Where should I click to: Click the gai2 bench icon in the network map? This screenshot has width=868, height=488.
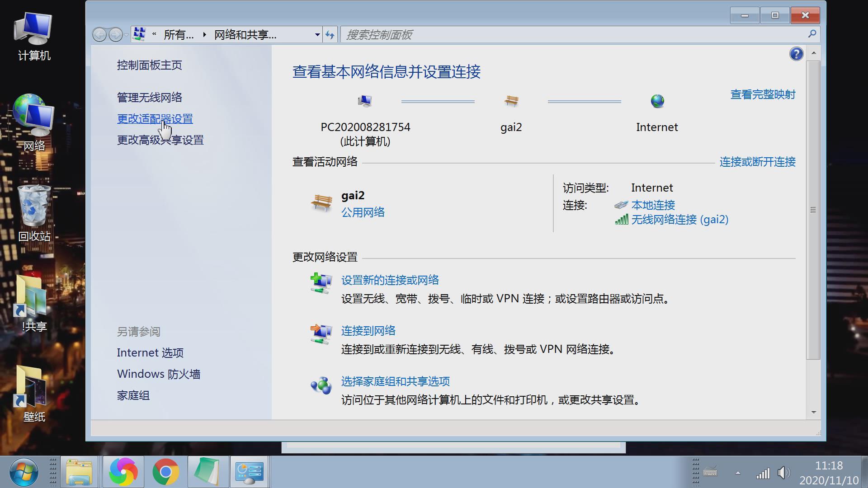[x=511, y=100]
